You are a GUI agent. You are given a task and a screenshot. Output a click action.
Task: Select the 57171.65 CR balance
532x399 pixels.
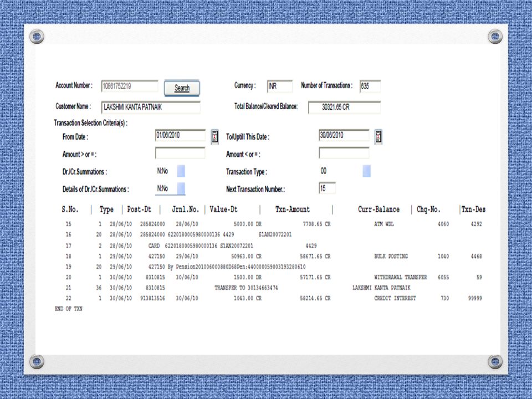click(x=315, y=277)
